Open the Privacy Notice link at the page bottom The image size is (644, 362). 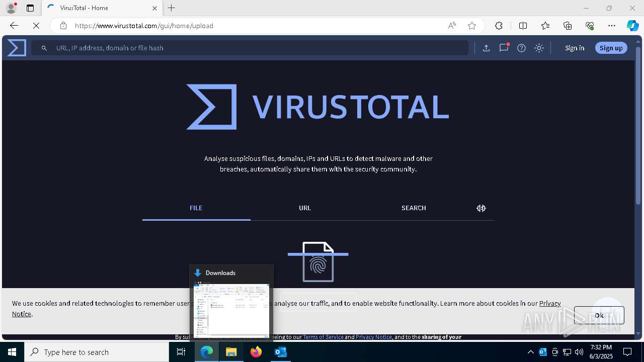point(373,337)
